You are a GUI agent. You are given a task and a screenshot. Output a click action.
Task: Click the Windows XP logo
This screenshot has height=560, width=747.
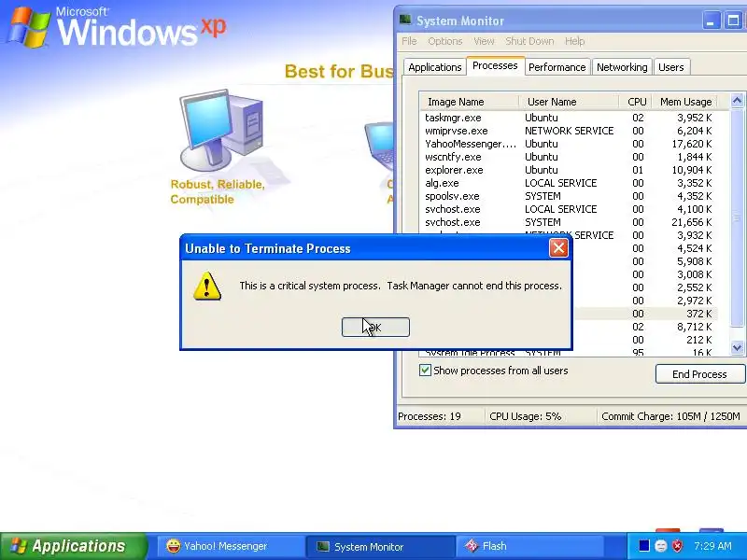click(x=117, y=27)
